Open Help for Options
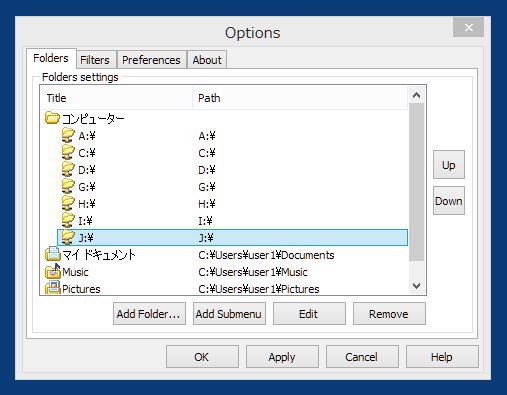The image size is (507, 395). coord(442,357)
